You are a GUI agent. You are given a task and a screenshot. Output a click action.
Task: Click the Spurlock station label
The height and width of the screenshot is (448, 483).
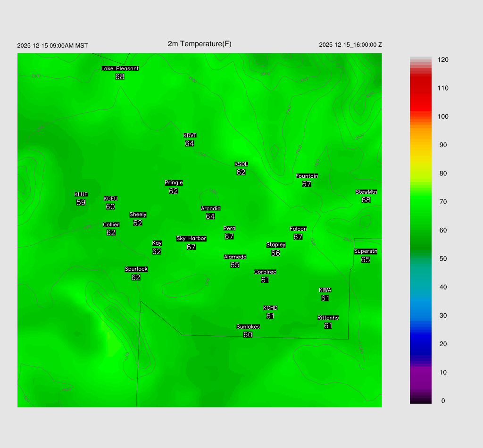136,269
